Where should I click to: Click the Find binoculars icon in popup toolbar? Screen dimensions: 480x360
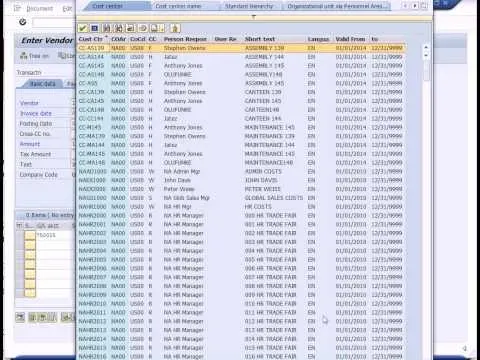coord(107,29)
